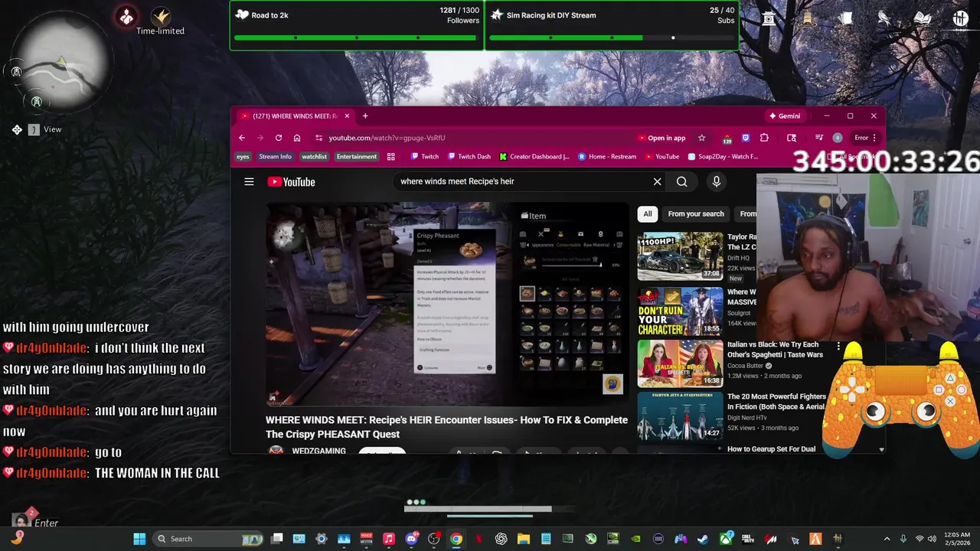Open the Soap2Day bookmark
The width and height of the screenshot is (980, 551).
point(723,157)
